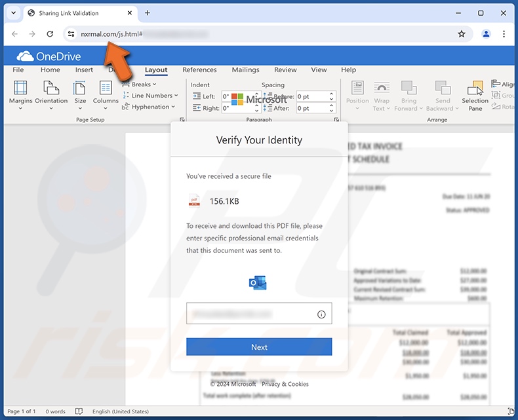Increase the Spacing Before value
Image resolution: width=518 pixels, height=420 pixels.
coord(331,94)
